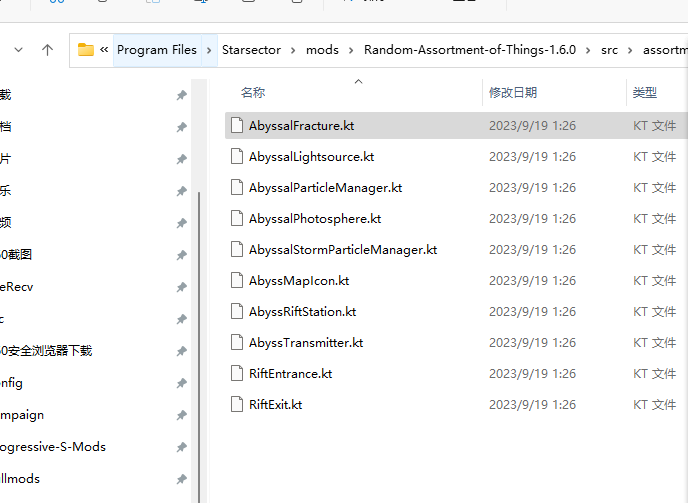
Task: Go to the src breadcrumb folder
Action: tap(609, 50)
